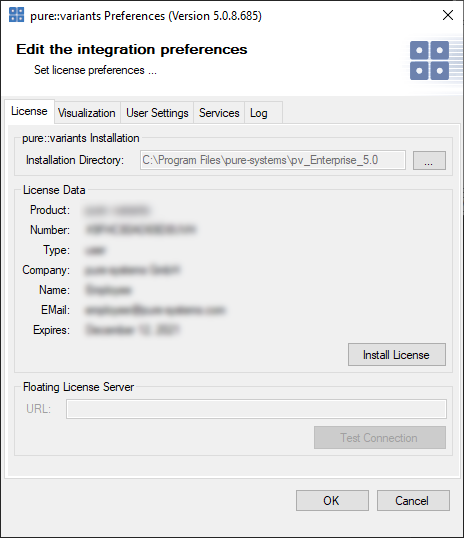Open the User Settings tab

pyautogui.click(x=157, y=113)
